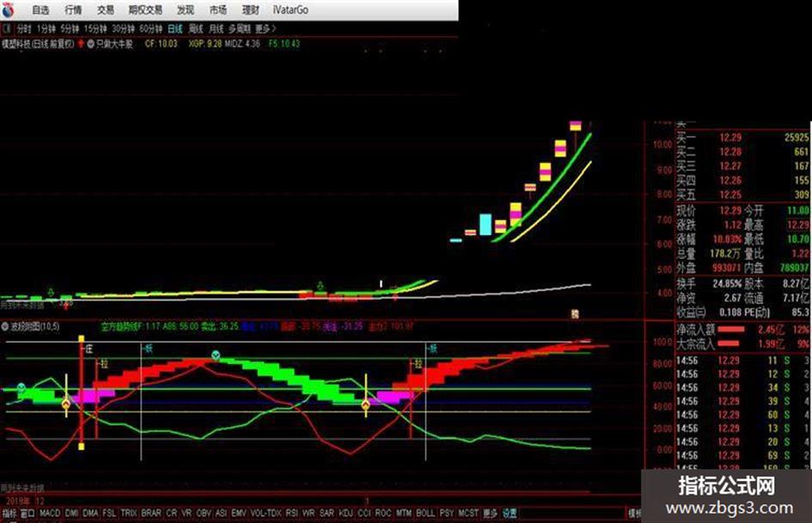The width and height of the screenshot is (812, 523).
Task: Click the round icon before 只做大牛股
Action: [x=90, y=44]
